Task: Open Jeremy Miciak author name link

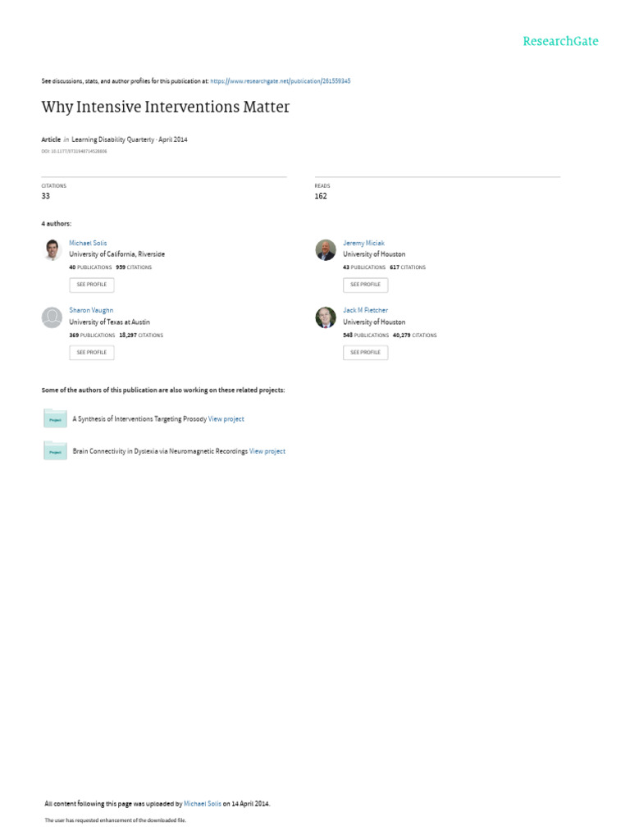Action: pos(363,243)
